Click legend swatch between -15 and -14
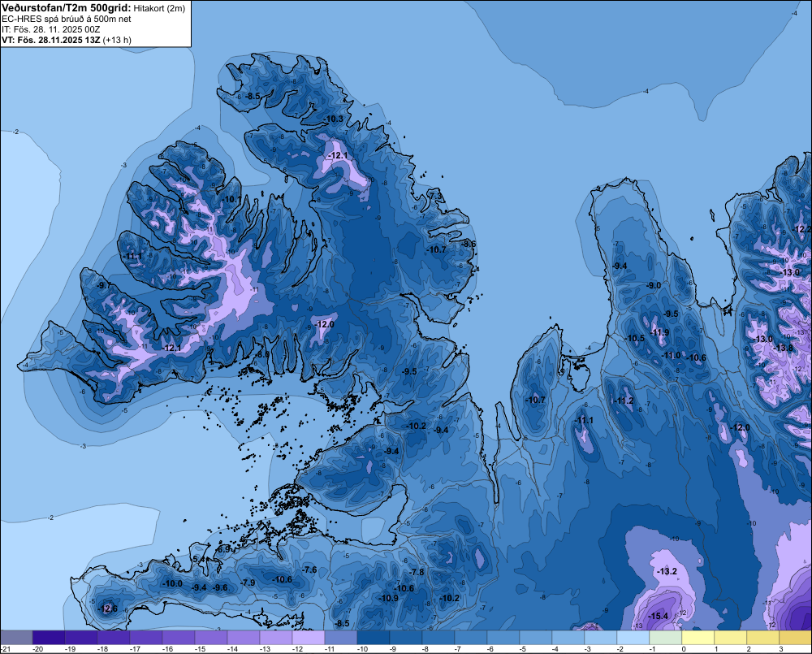 click(211, 638)
